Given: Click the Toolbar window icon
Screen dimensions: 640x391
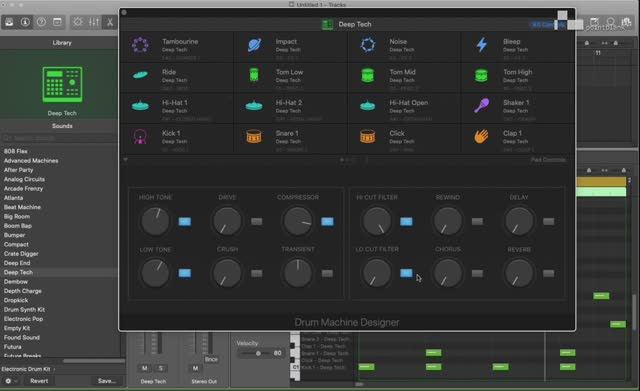Looking at the screenshot, I should 58,22.
